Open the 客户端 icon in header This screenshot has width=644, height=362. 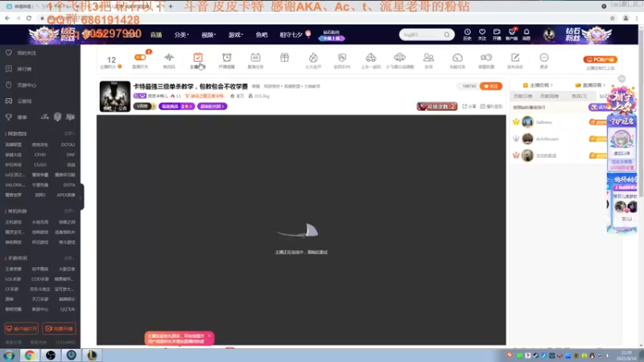(x=512, y=32)
